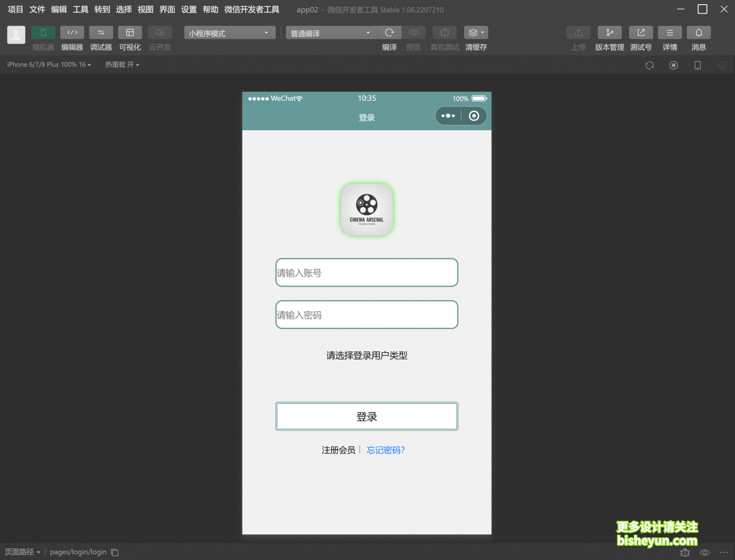
Task: Click the status bar bug icon
Action: 685,552
